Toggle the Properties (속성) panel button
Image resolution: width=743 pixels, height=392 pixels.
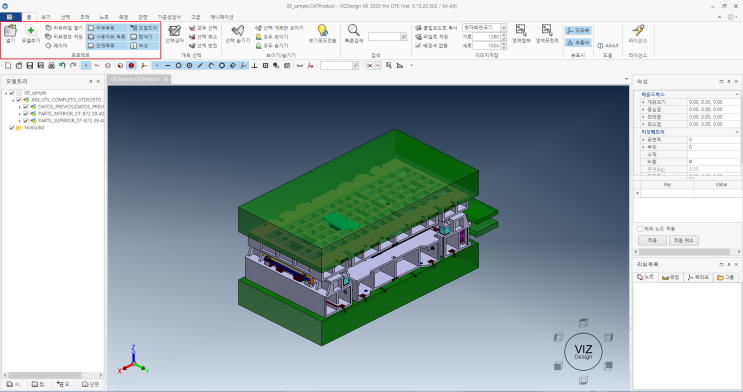pyautogui.click(x=144, y=46)
